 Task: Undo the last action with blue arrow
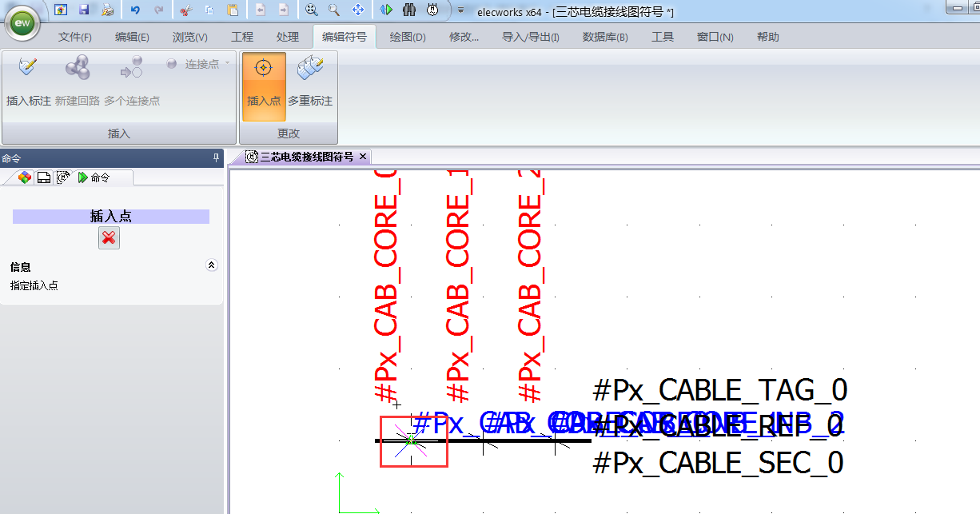135,10
